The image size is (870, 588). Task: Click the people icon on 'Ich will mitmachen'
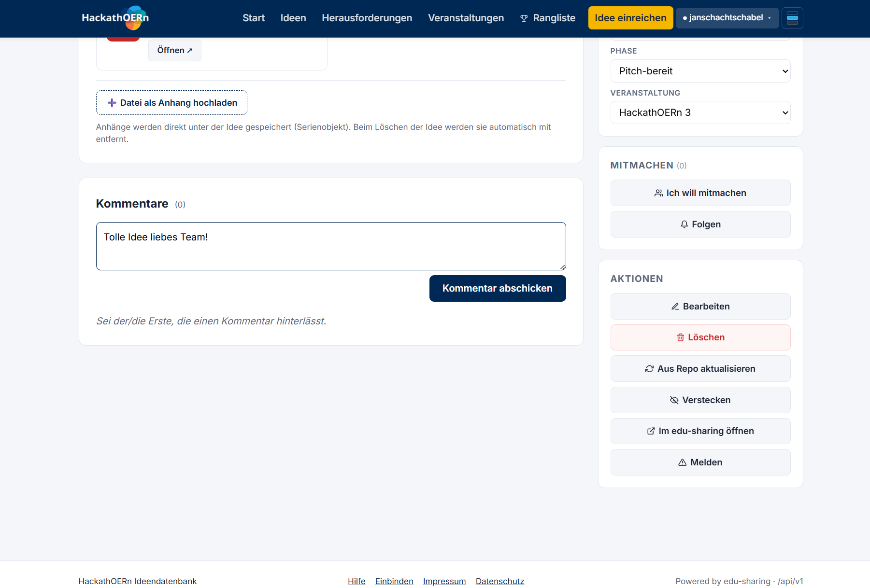click(658, 193)
